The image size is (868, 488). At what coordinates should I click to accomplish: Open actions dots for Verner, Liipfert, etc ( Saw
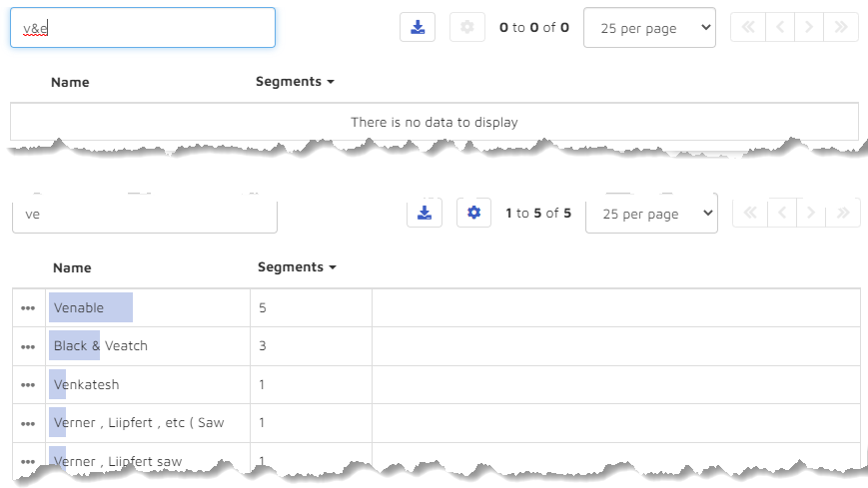(x=28, y=424)
